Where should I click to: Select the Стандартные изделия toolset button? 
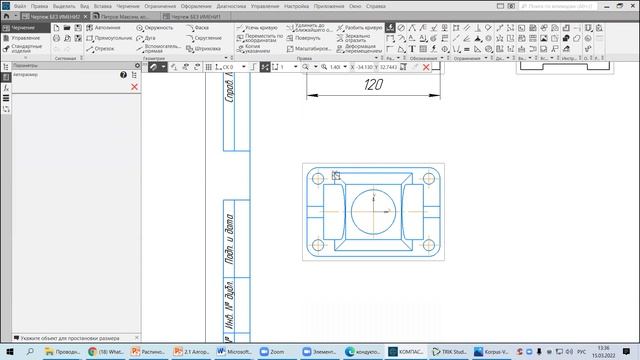point(25,49)
